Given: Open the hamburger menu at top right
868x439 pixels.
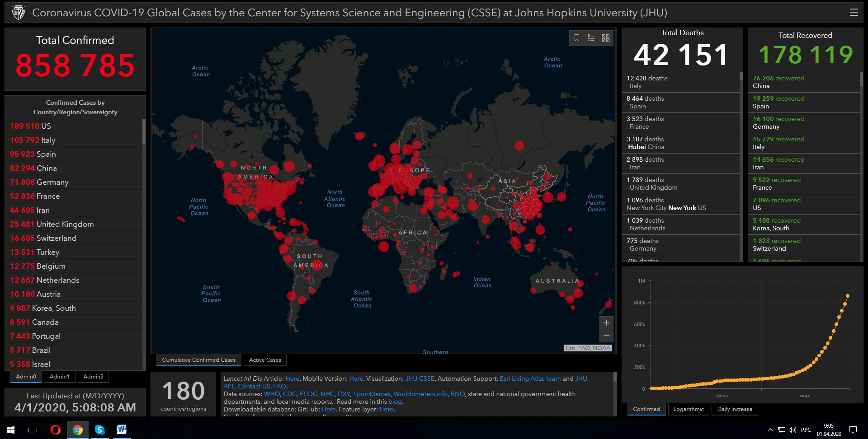Looking at the screenshot, I should (x=854, y=13).
